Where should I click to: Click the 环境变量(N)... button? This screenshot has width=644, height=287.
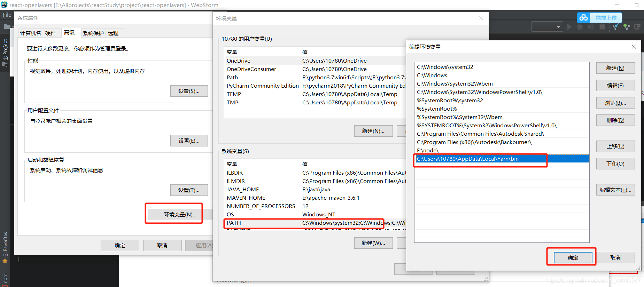tap(180, 214)
